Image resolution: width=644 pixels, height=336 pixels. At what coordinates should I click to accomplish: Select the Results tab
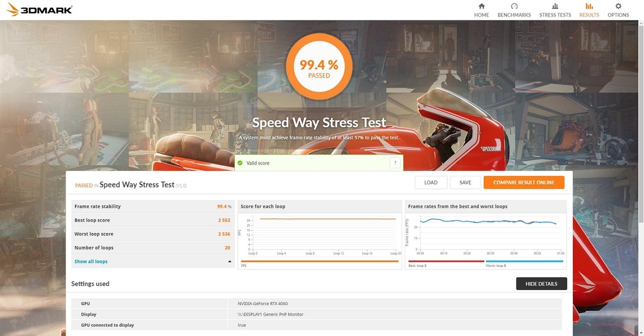(589, 10)
